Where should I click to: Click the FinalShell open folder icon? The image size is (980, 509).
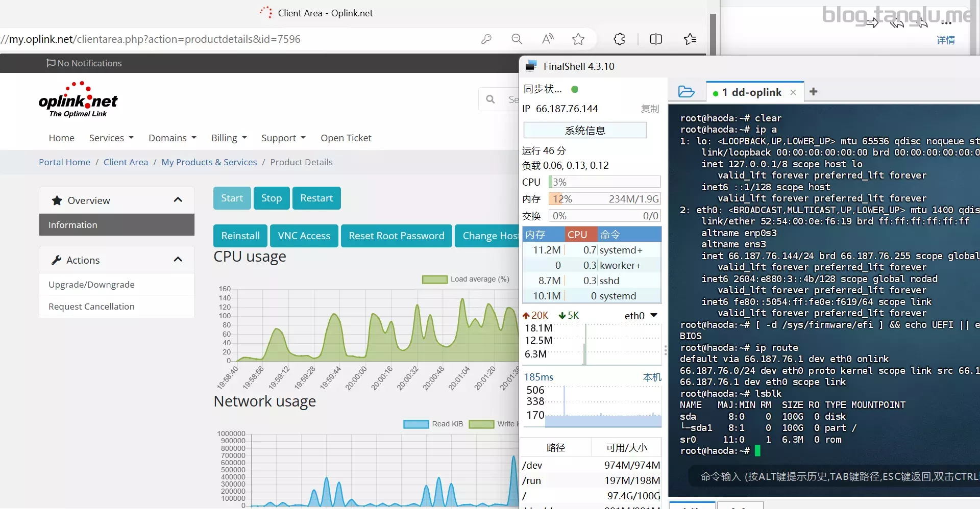click(686, 92)
